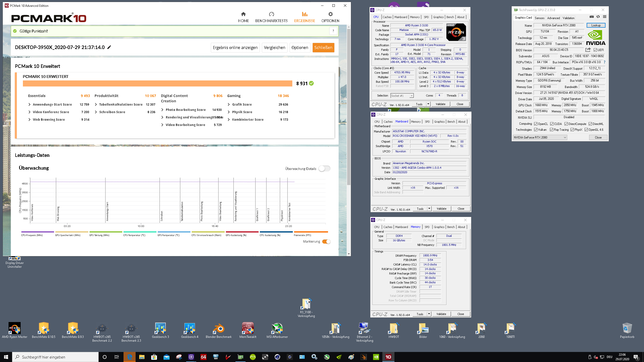The width and height of the screenshot is (644, 362).
Task: Toggle the Markierung switch
Action: (x=326, y=242)
